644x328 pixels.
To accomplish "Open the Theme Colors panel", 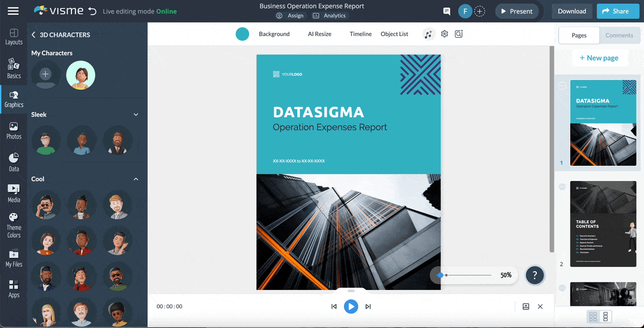I will 14,224.
